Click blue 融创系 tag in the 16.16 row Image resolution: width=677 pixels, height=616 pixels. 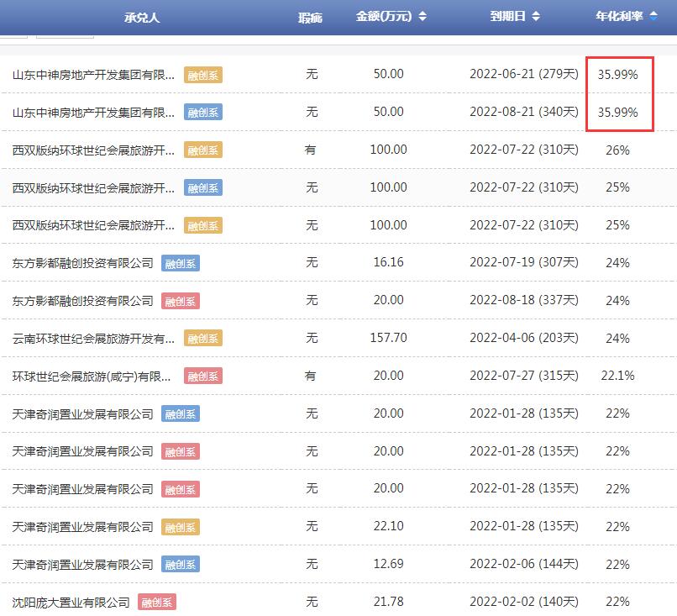coord(181,263)
